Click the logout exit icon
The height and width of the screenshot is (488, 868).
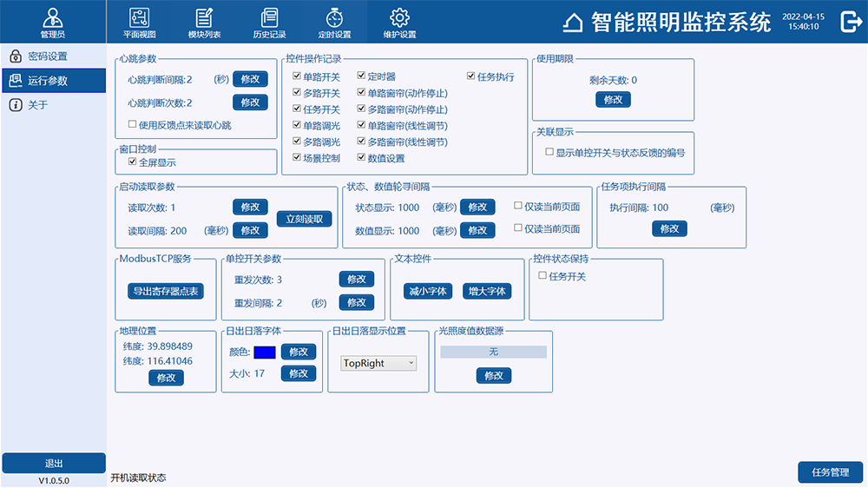pos(851,23)
